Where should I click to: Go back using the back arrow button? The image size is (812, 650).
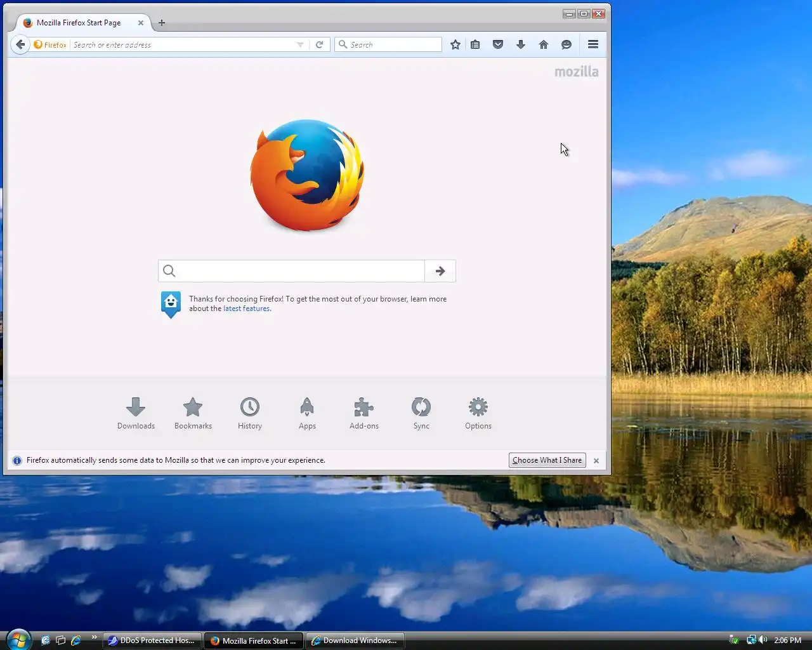[20, 44]
